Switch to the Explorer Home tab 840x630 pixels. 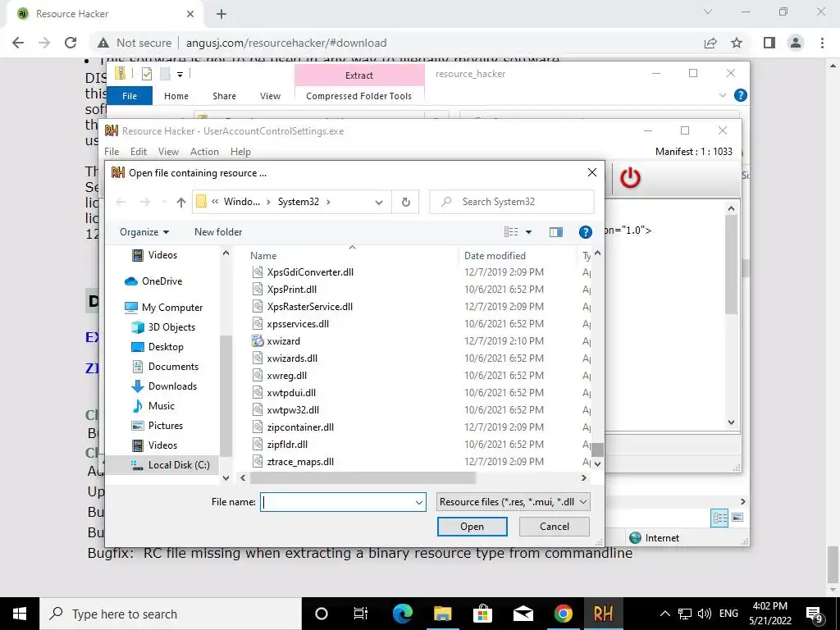(x=176, y=96)
